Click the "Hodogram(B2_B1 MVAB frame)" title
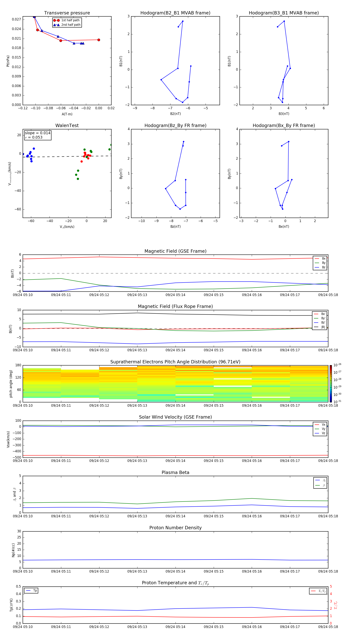This screenshot has height=644, width=351. click(175, 13)
